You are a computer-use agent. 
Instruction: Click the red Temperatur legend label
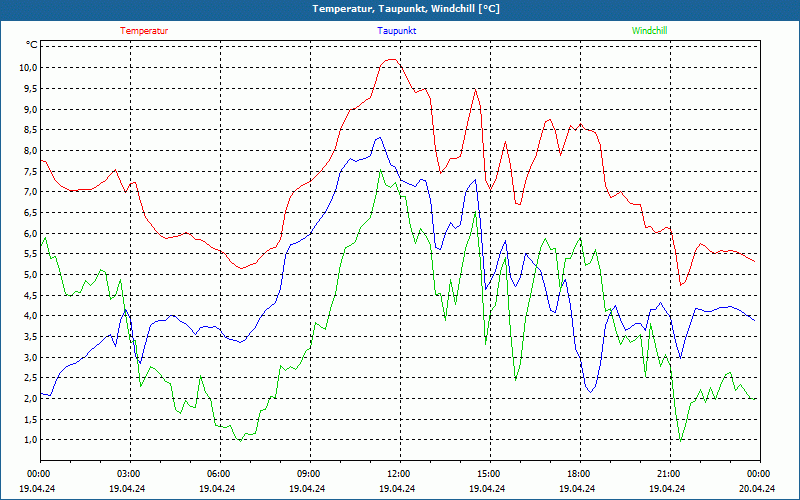(x=144, y=31)
